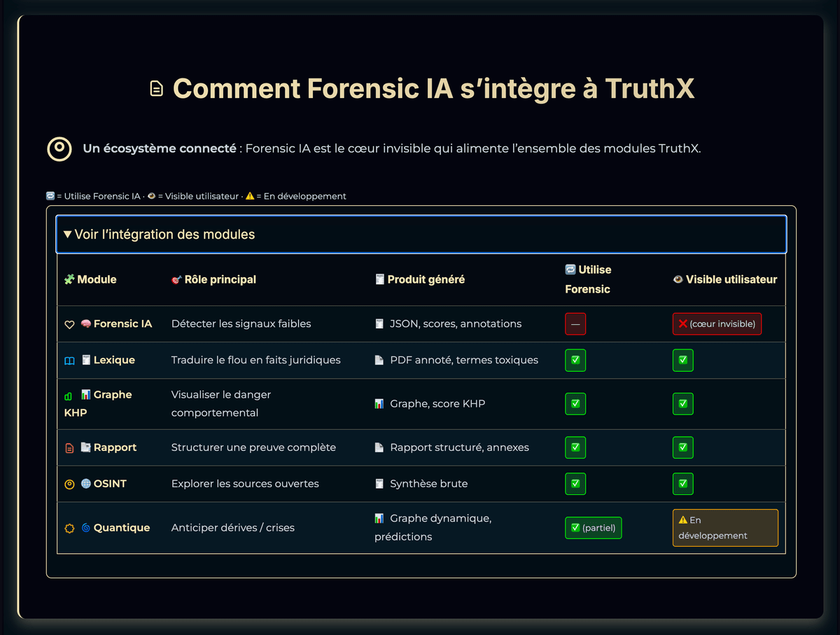Click the chart icon before 'Graphe, score KHP'
Image resolution: width=840 pixels, height=635 pixels.
(379, 404)
